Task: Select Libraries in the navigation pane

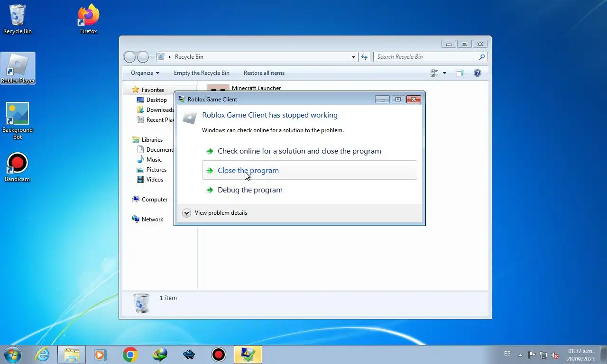Action: [x=147, y=140]
